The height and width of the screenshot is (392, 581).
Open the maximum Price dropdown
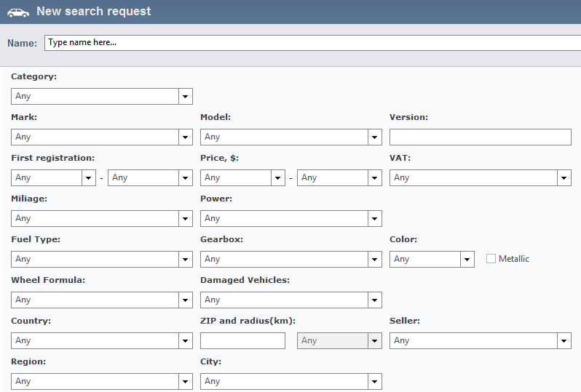(x=339, y=177)
